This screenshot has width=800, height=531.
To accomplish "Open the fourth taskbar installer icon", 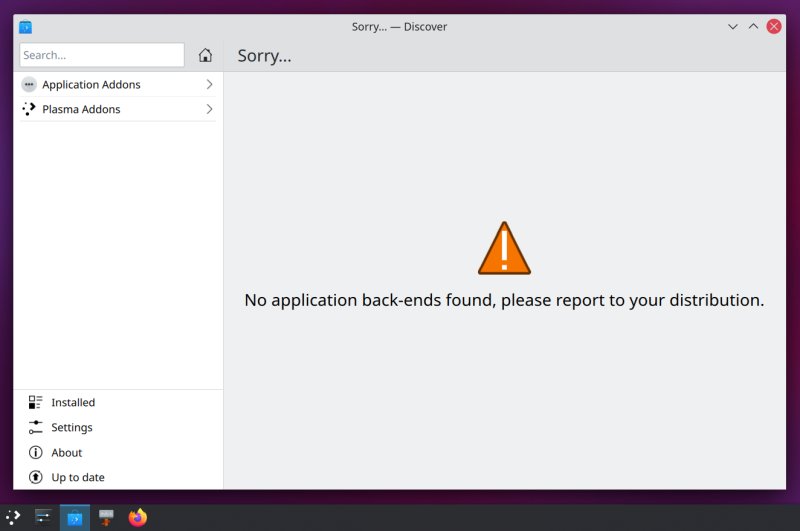I will (x=106, y=518).
